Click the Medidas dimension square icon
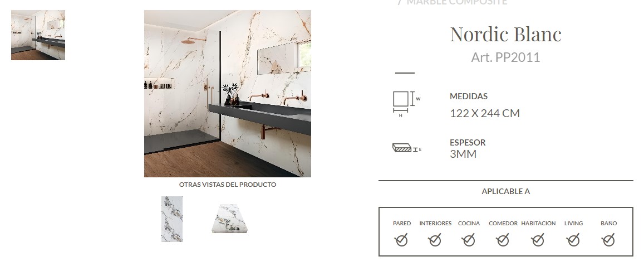 pos(407,104)
